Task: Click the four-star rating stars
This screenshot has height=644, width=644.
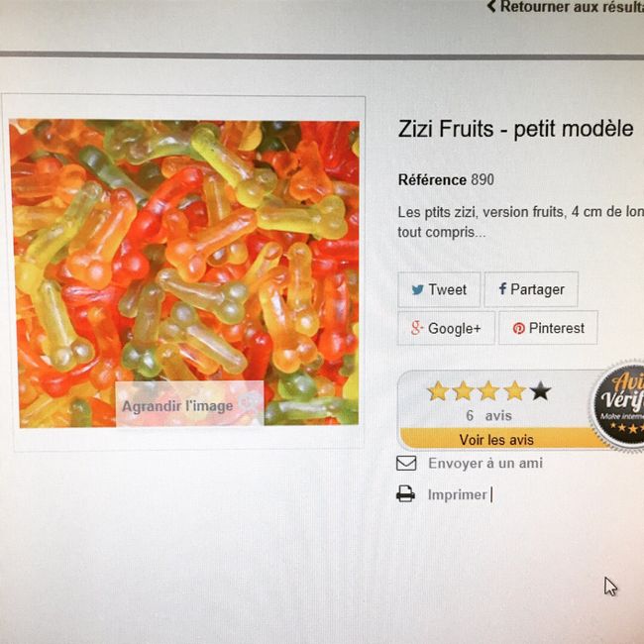Action: pyautogui.click(x=488, y=391)
